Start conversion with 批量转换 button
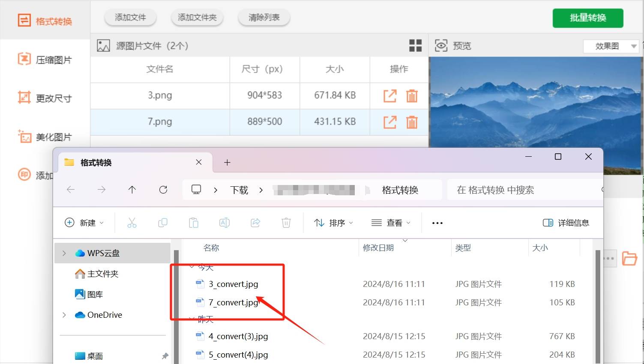Image resolution: width=644 pixels, height=364 pixels. click(x=588, y=18)
